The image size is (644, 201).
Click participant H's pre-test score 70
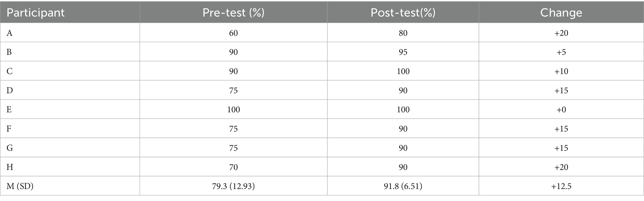click(x=233, y=167)
